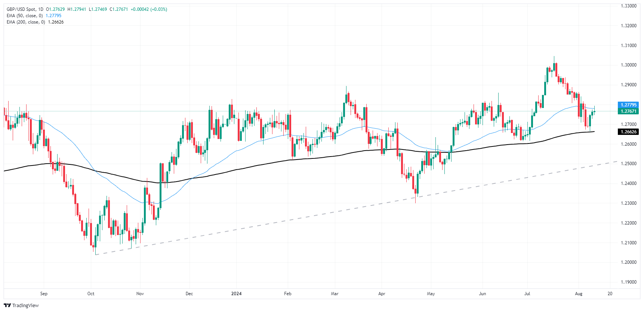Click the Aug label on time axis
The width and height of the screenshot is (644, 312).
pyautogui.click(x=579, y=294)
